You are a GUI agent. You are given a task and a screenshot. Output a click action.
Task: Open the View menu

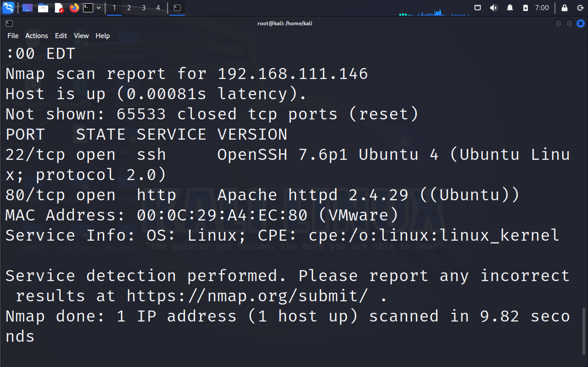pos(81,36)
